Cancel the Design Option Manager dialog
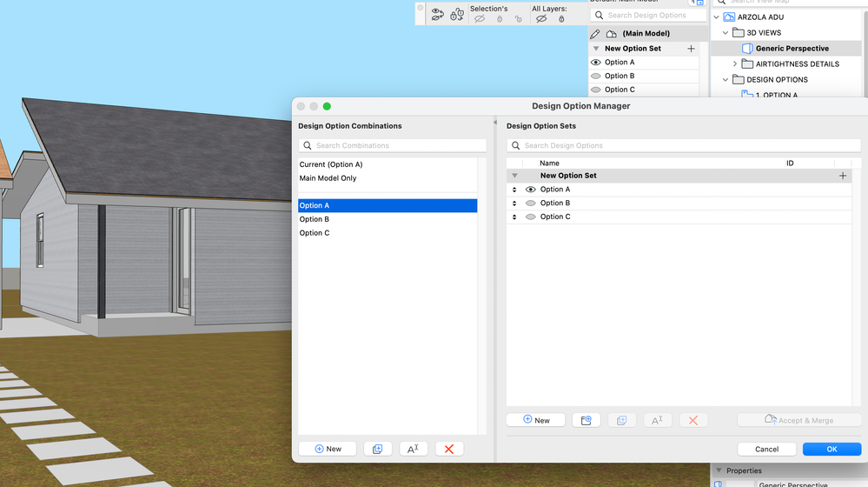The image size is (868, 487). [x=766, y=450]
